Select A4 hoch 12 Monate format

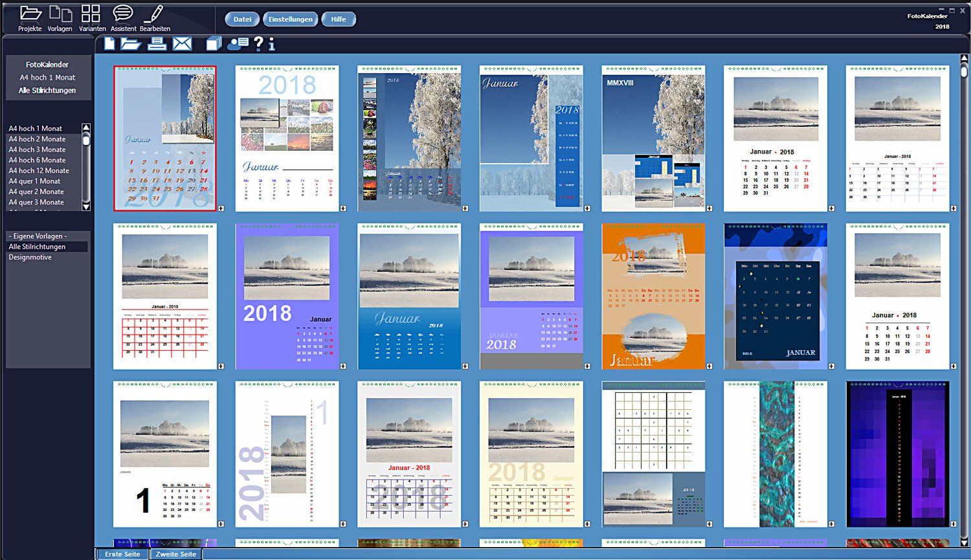pos(43,170)
